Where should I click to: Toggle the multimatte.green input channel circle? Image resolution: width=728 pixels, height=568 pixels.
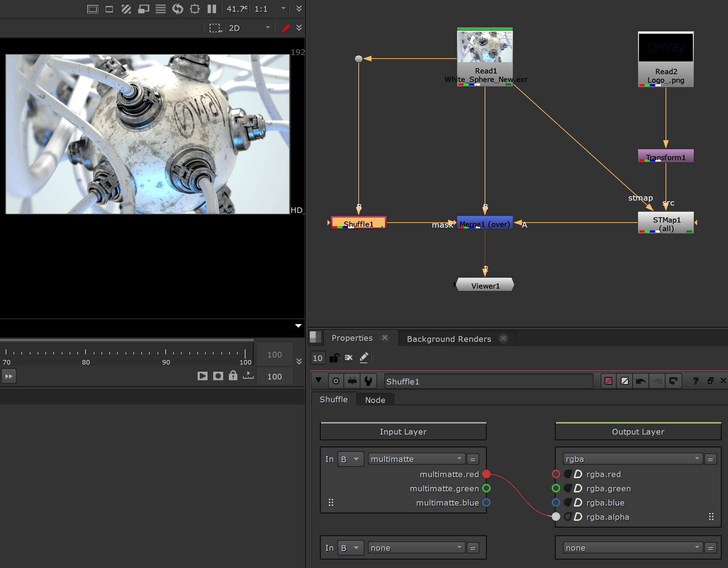click(x=486, y=488)
